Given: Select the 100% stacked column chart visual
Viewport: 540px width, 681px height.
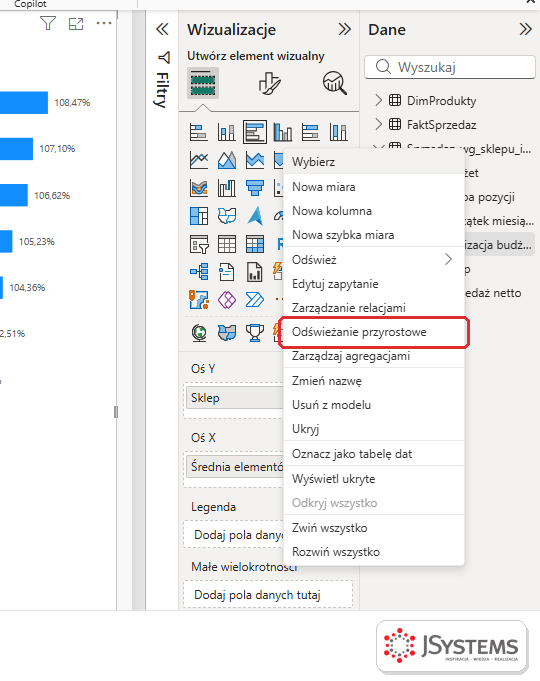Looking at the screenshot, I should 338,132.
